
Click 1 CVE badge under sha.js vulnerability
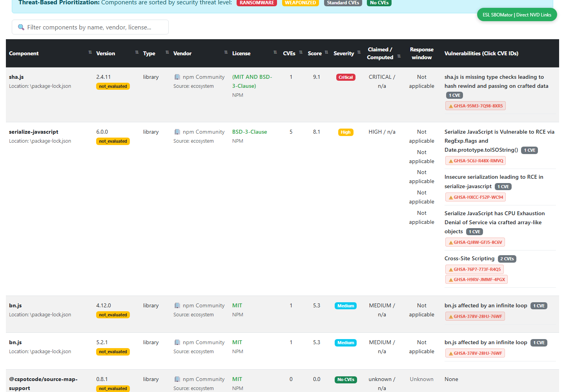(x=455, y=95)
